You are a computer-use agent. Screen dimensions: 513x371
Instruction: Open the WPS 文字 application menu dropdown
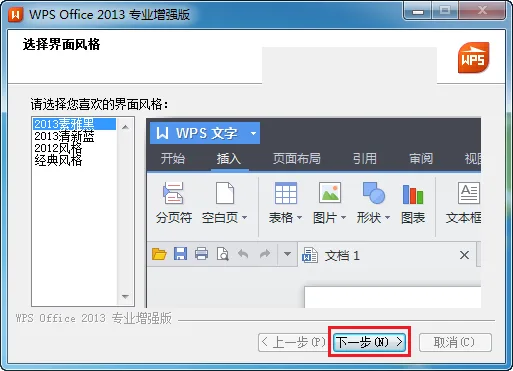(253, 133)
